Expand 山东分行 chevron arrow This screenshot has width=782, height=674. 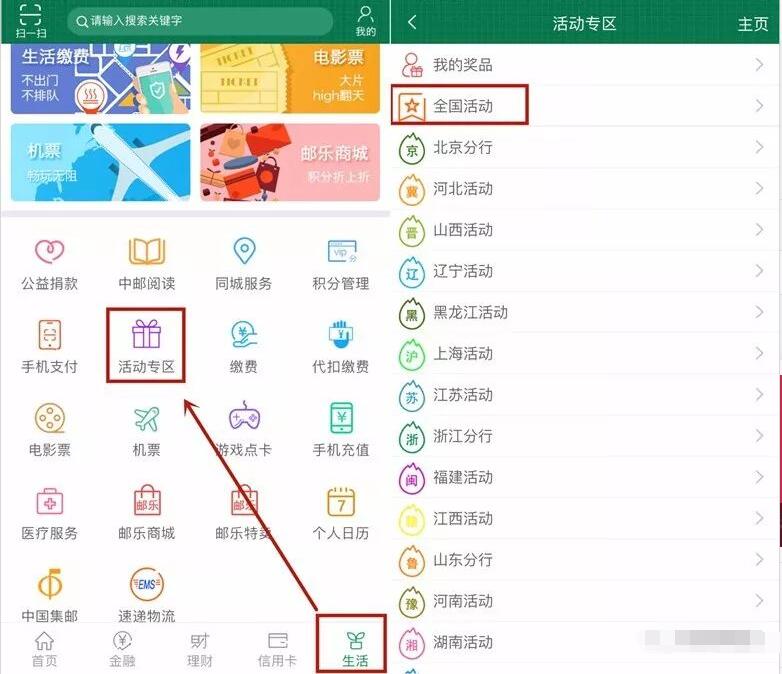point(759,560)
